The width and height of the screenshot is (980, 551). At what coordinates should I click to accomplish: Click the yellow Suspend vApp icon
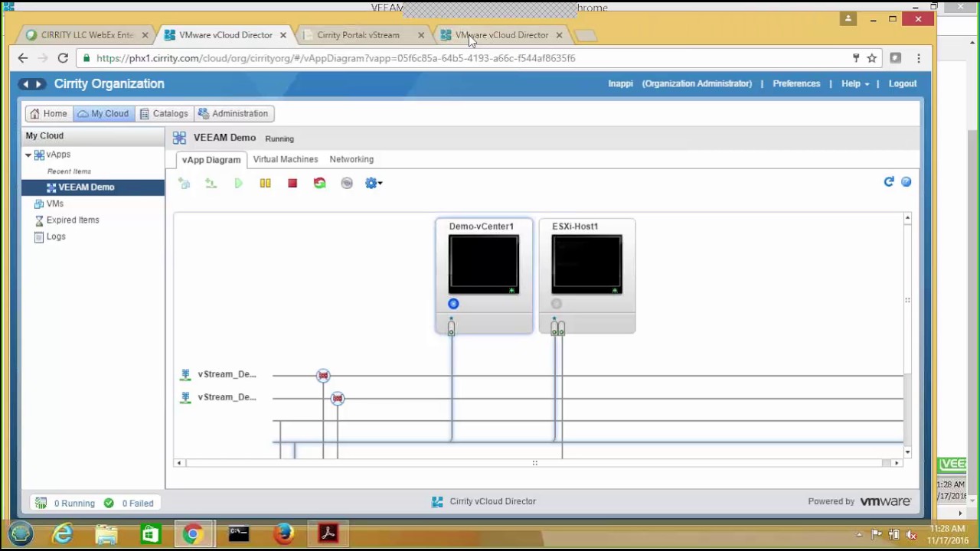[265, 183]
